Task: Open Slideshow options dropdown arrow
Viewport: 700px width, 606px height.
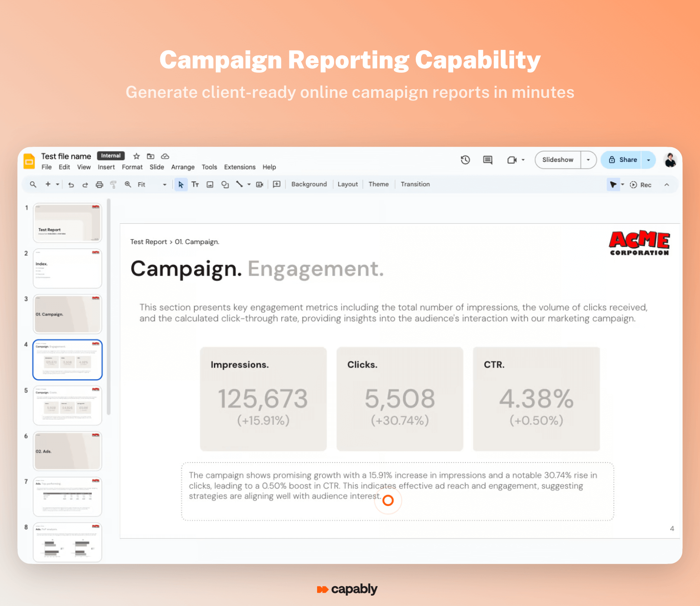Action: coord(588,160)
